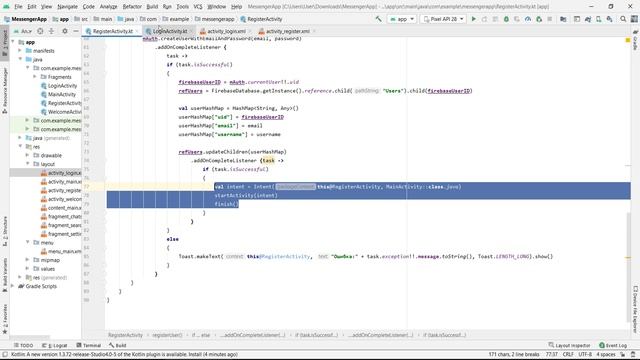This screenshot has height=360, width=640.
Task: Open the File menu
Action: [x=18, y=7]
